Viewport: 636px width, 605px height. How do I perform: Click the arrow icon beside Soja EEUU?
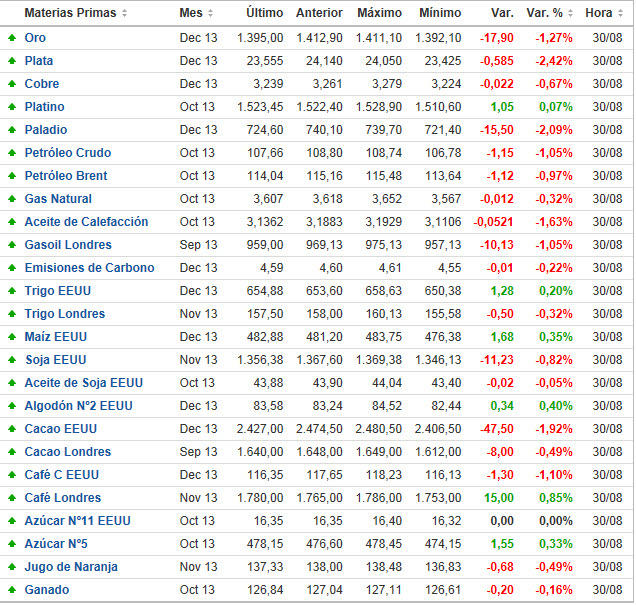[x=11, y=360]
